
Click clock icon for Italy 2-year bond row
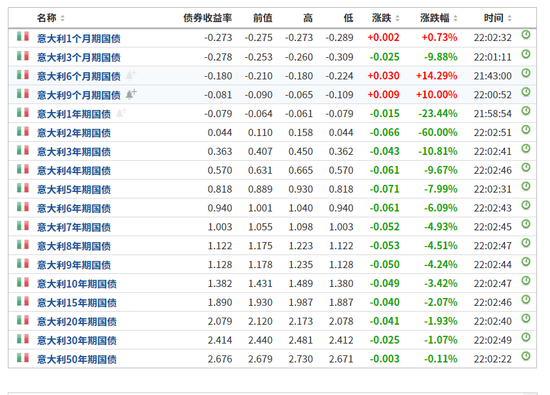coord(525,130)
